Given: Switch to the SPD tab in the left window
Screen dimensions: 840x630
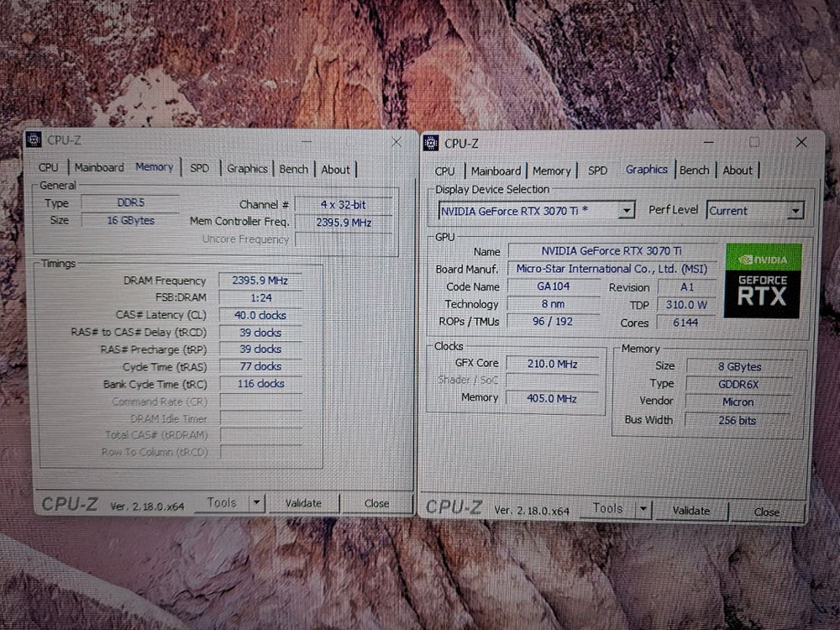Looking at the screenshot, I should (x=200, y=168).
